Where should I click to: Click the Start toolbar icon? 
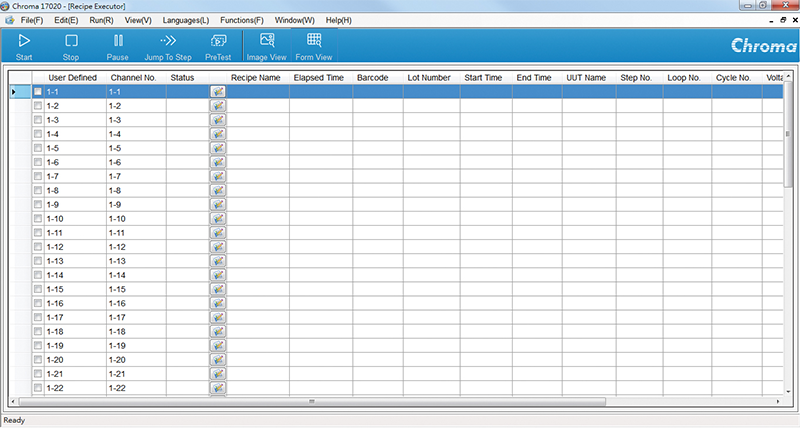(24, 46)
